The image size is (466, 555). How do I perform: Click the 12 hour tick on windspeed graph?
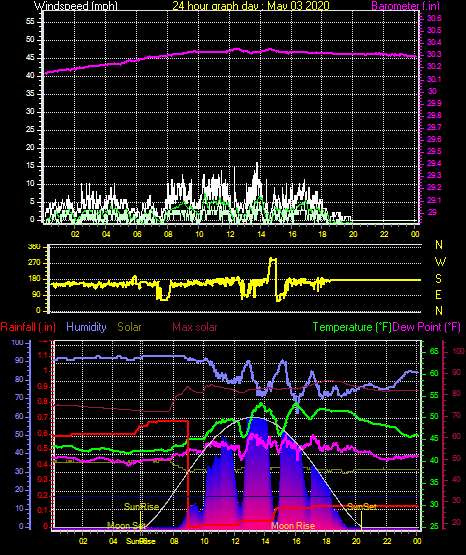230,234
